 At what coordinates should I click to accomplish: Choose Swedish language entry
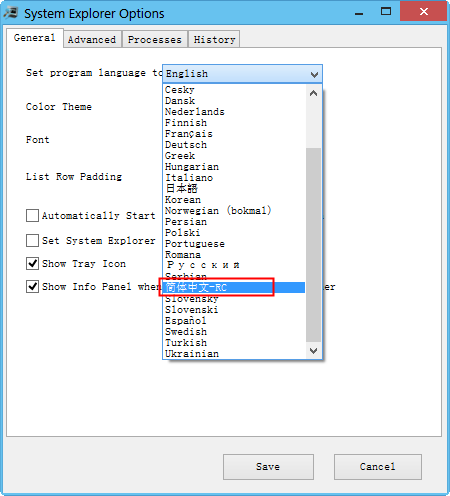coord(235,332)
